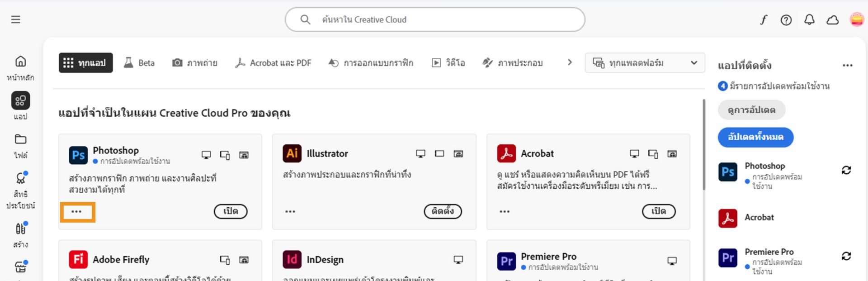This screenshot has width=868, height=281.
Task: Click Photoshop card web platform icon
Action: 244,155
